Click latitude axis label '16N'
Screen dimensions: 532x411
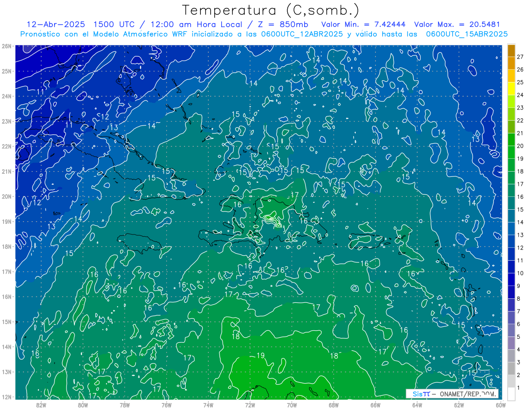(x=7, y=297)
